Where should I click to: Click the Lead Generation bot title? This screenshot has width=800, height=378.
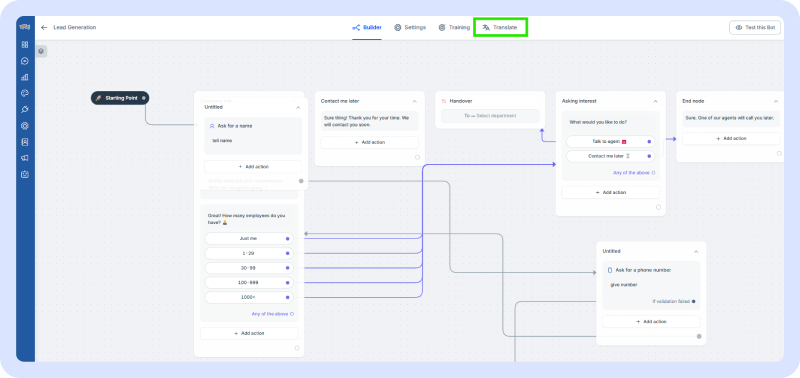click(x=74, y=28)
